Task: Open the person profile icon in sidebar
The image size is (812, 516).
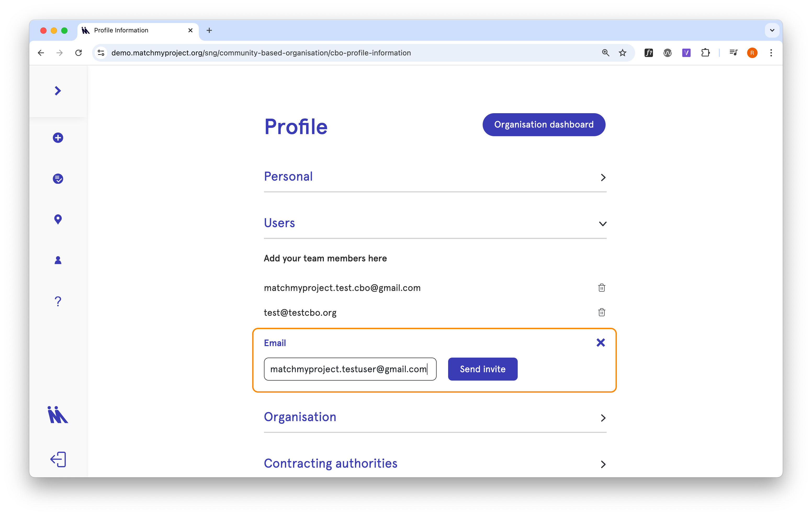Action: pos(58,260)
